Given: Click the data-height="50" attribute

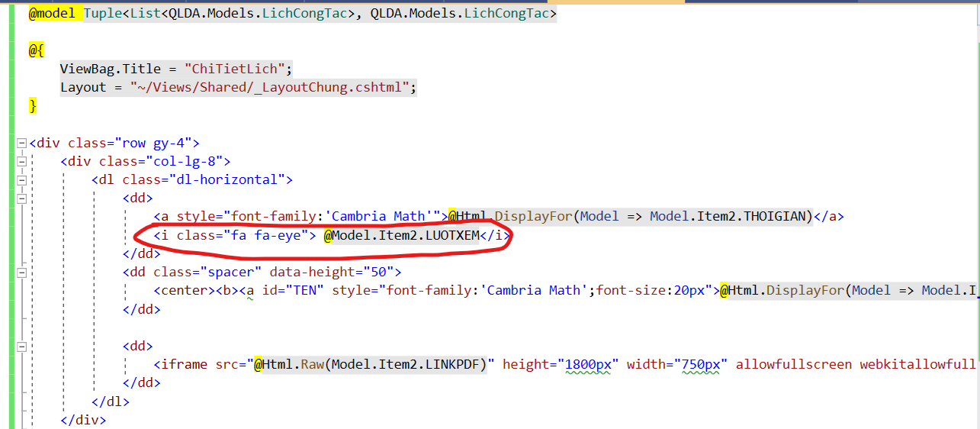Looking at the screenshot, I should coord(332,272).
